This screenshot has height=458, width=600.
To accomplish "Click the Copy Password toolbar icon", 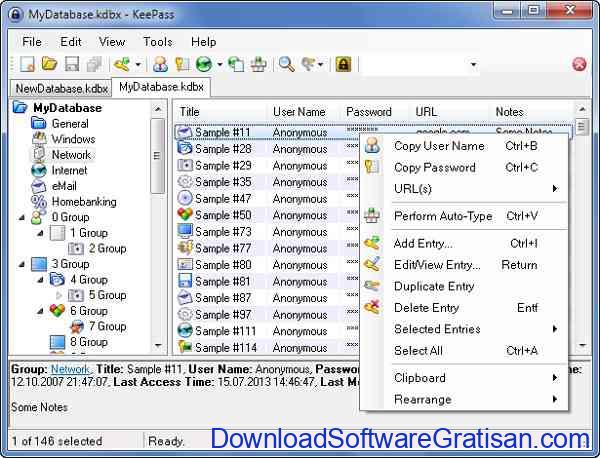I will [x=182, y=64].
